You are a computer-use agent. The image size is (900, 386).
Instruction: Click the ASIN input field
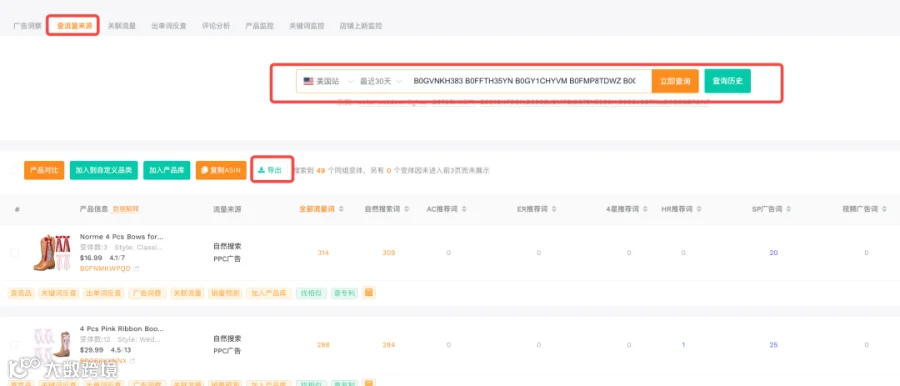click(529, 81)
